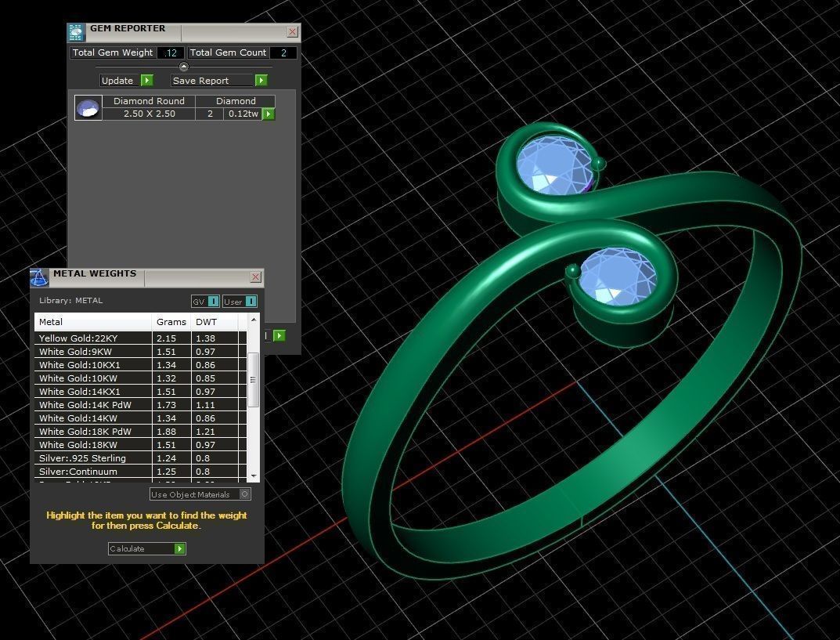This screenshot has height=640, width=840.
Task: Select the White Gold:18KW row
Action: pos(140,445)
